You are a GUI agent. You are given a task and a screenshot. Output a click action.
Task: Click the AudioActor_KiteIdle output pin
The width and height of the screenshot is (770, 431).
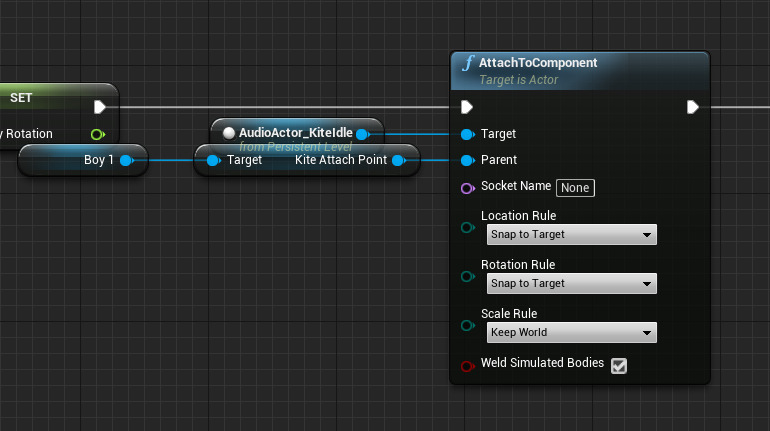coord(362,133)
